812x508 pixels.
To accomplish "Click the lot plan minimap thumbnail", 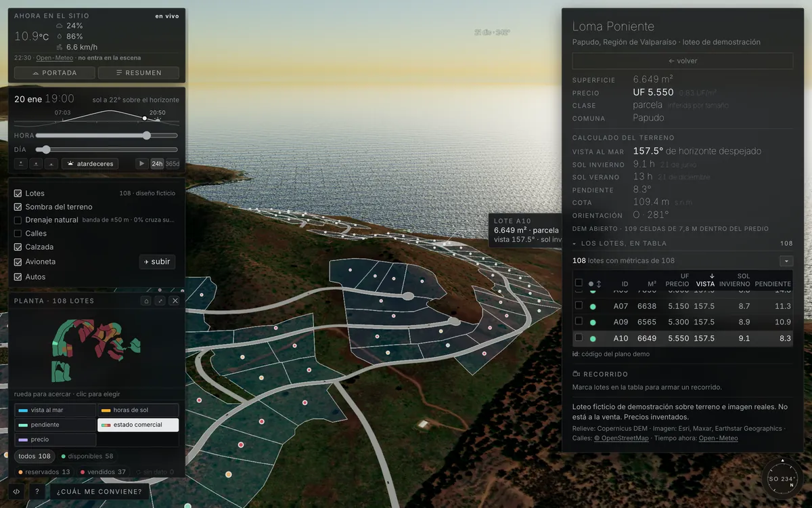I will [x=97, y=351].
